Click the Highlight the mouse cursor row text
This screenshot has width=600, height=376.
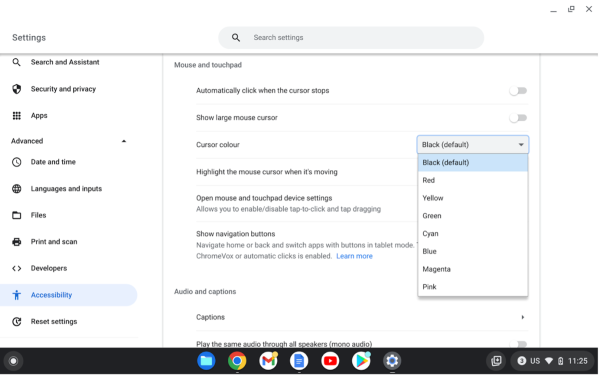click(x=267, y=172)
